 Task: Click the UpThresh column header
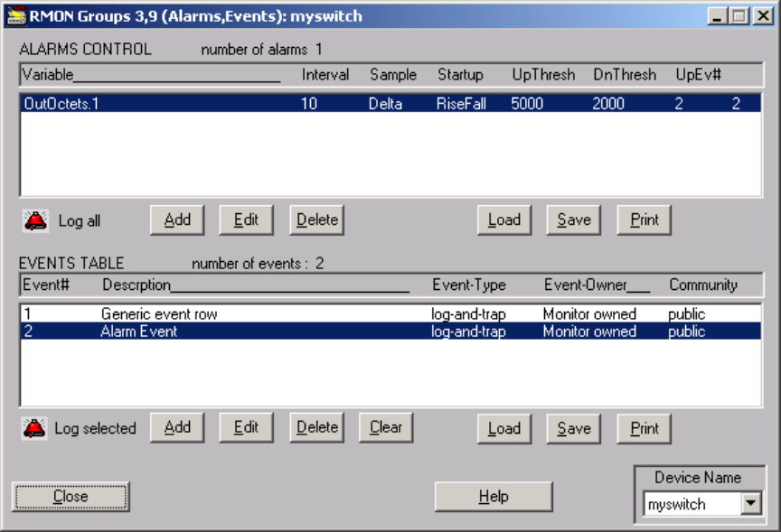(x=543, y=75)
